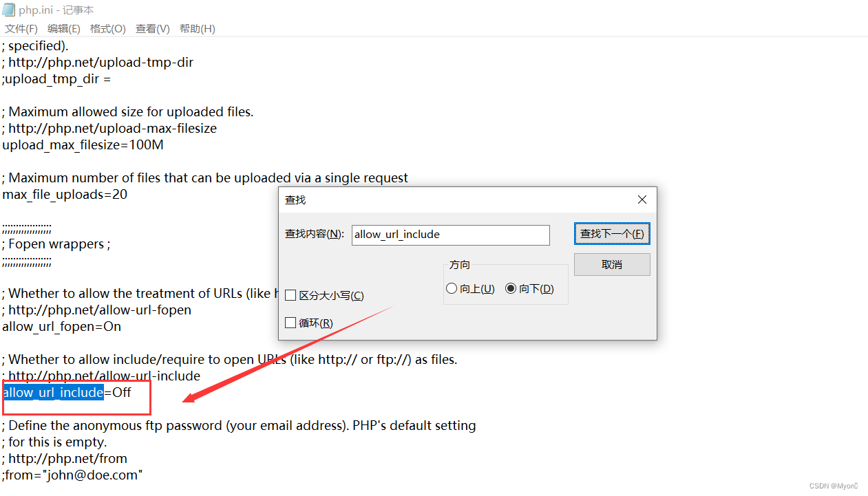Select the 向下 search-down radio button
The width and height of the screenshot is (868, 496).
click(510, 288)
